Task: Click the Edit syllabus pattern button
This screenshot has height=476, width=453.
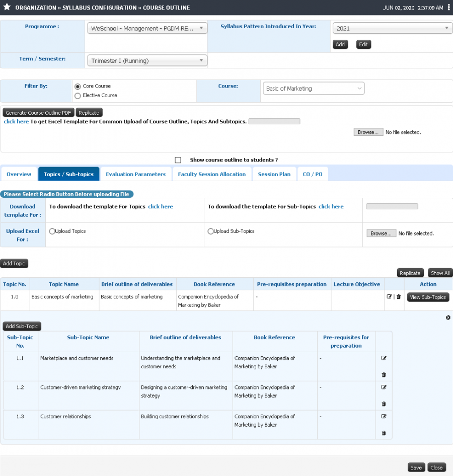Action: pyautogui.click(x=363, y=44)
